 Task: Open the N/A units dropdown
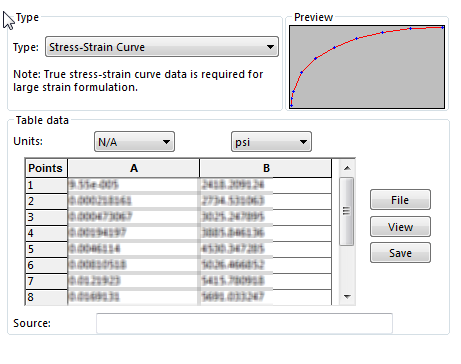click(x=134, y=142)
